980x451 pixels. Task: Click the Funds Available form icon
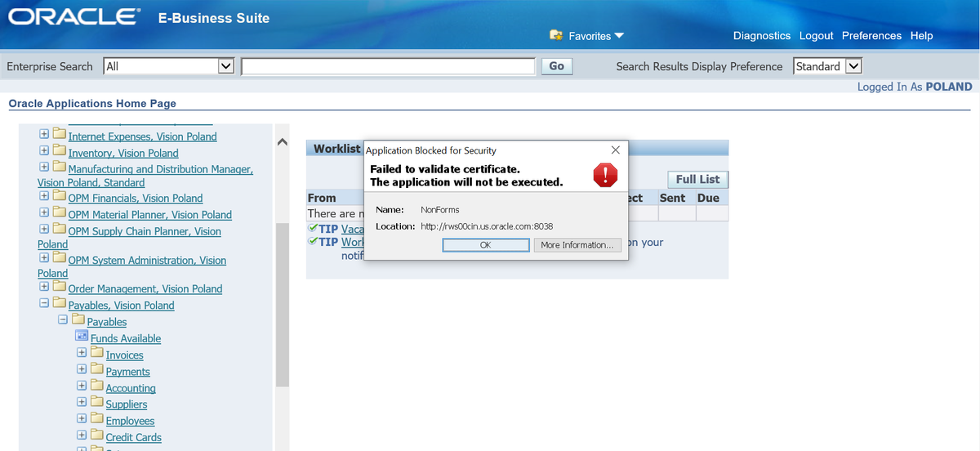(x=82, y=337)
